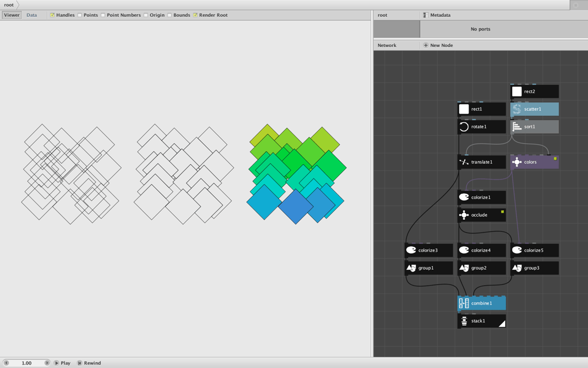
Task: Create a New Node
Action: pyautogui.click(x=438, y=45)
